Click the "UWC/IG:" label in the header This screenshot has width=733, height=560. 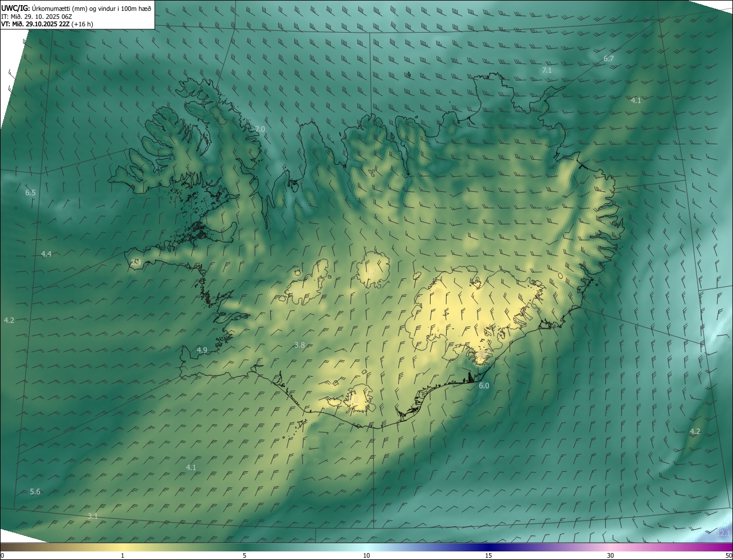(x=15, y=8)
